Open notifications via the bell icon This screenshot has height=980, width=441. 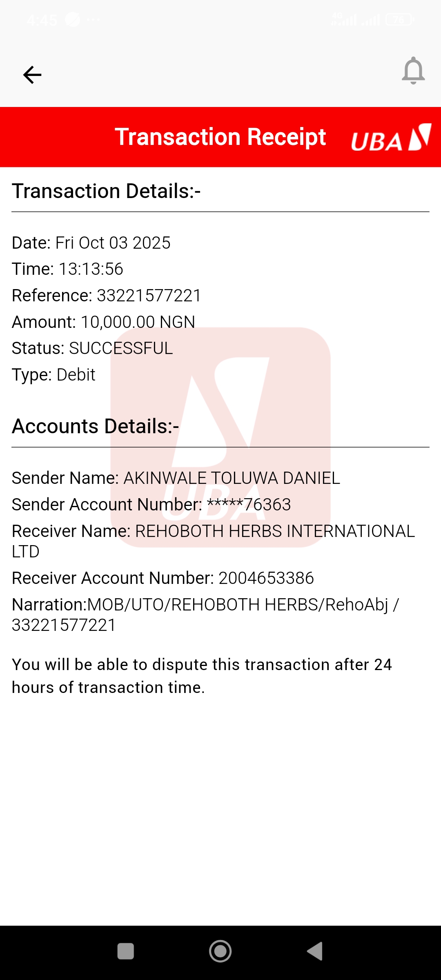coord(413,71)
